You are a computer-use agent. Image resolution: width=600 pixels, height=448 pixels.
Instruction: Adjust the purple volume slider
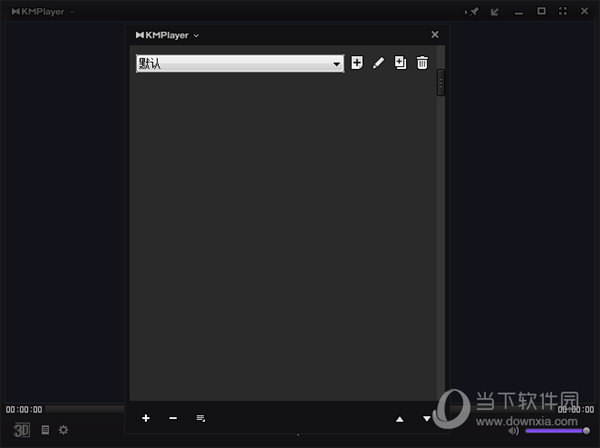click(x=557, y=431)
